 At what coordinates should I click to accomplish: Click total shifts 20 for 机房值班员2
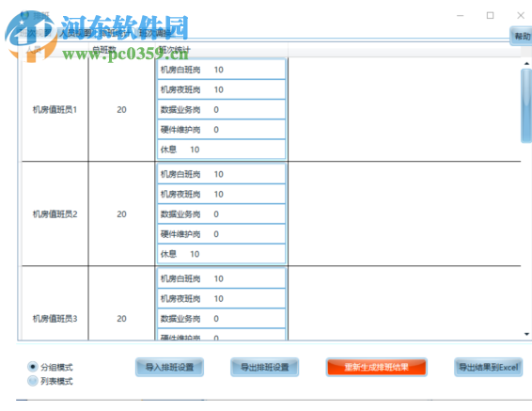coord(121,214)
